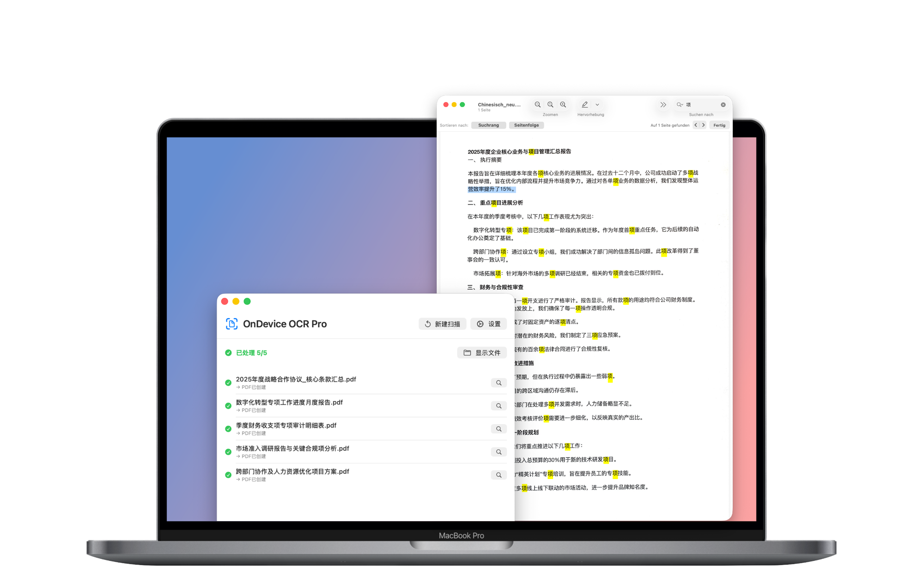924x578 pixels.
Task: Preview 2025年度战略合作协议 PDF with magnifier icon
Action: click(x=498, y=383)
